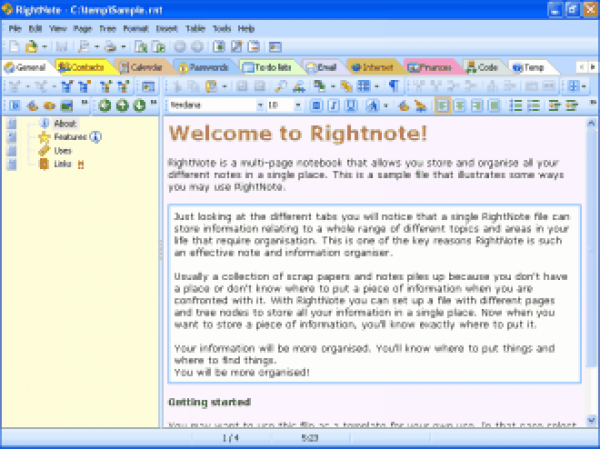Click the green down arrow node button
The height and width of the screenshot is (449, 600).
(139, 105)
